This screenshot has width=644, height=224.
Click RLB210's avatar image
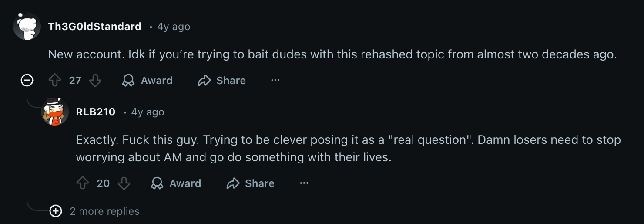point(55,112)
